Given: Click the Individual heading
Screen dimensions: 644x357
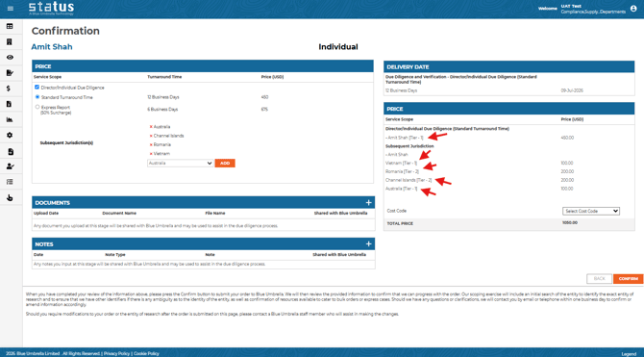Looking at the screenshot, I should [338, 47].
